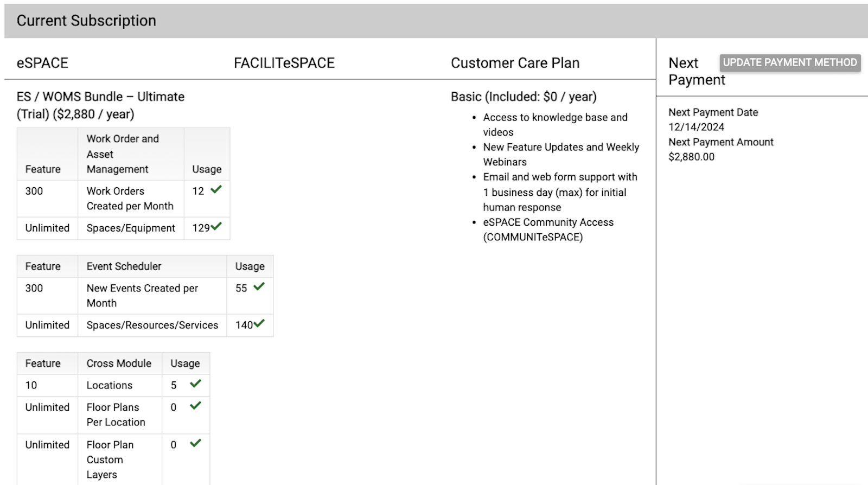The image size is (868, 485).
Task: Click the Basic customer care plan title
Action: [x=524, y=97]
